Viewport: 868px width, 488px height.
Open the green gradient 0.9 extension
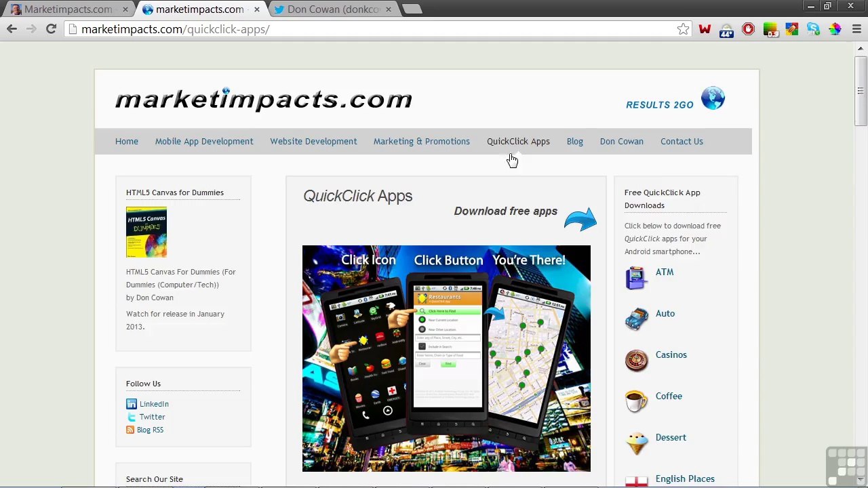pos(770,29)
